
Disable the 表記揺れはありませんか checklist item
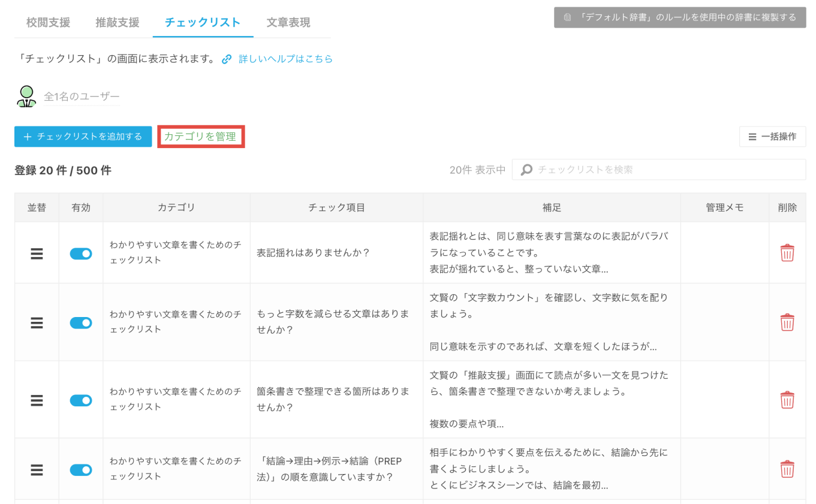click(81, 253)
